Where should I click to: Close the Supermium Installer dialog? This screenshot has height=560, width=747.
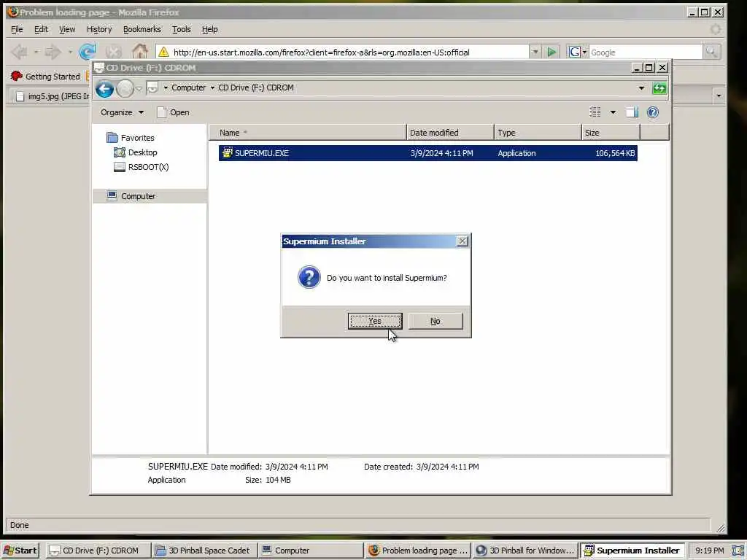462,241
